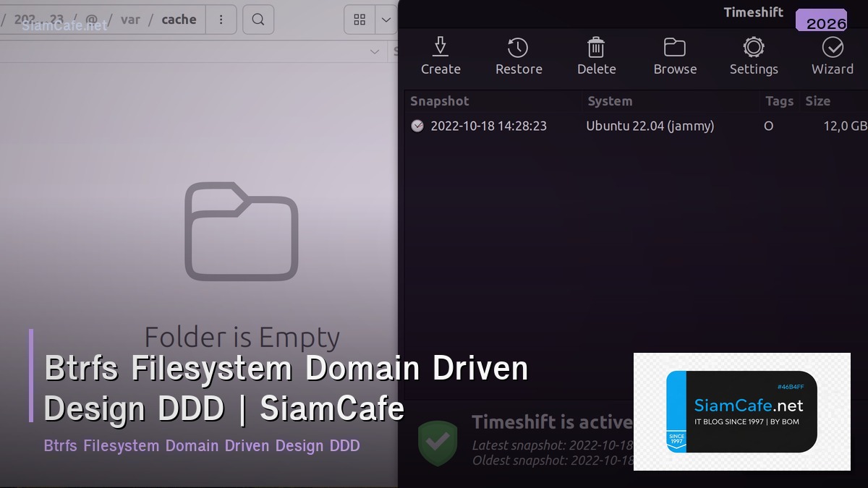
Task: Open the view options dropdown chevron
Action: point(386,20)
